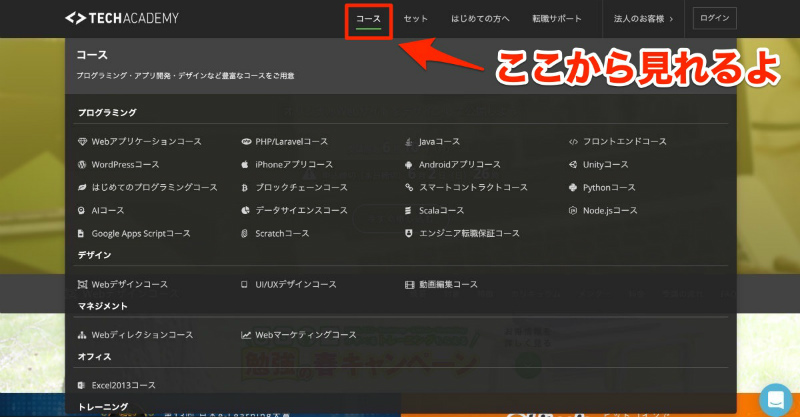Click the WordPress logo icon
Viewport: 800px width, 417px height.
[x=82, y=165]
